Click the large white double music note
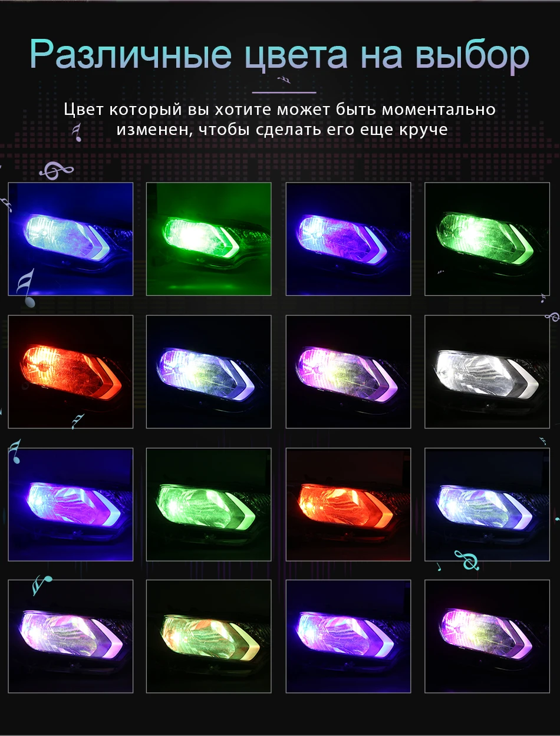 point(26,288)
